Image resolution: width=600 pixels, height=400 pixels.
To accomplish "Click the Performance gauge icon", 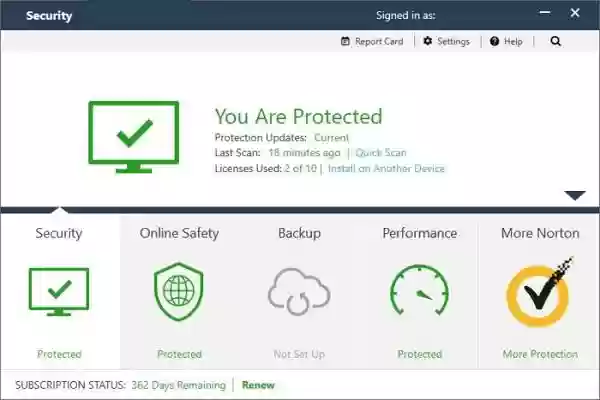I will [x=419, y=290].
